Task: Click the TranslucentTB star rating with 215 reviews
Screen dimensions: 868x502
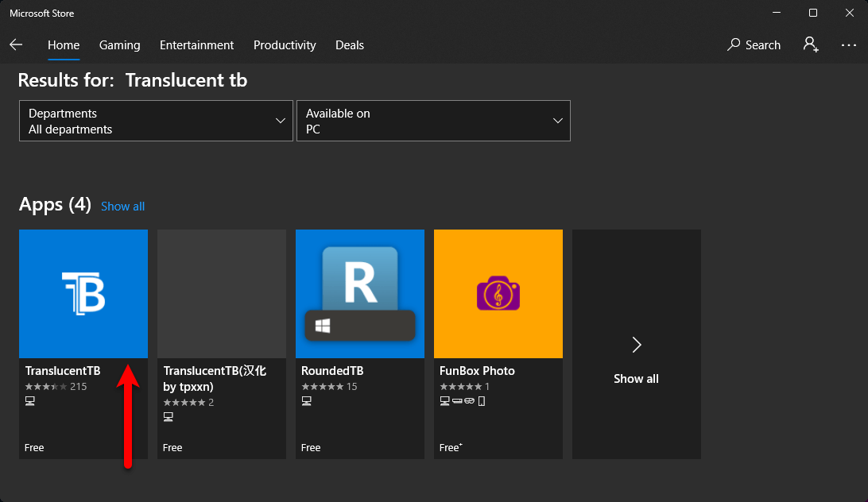Action: pyautogui.click(x=56, y=386)
